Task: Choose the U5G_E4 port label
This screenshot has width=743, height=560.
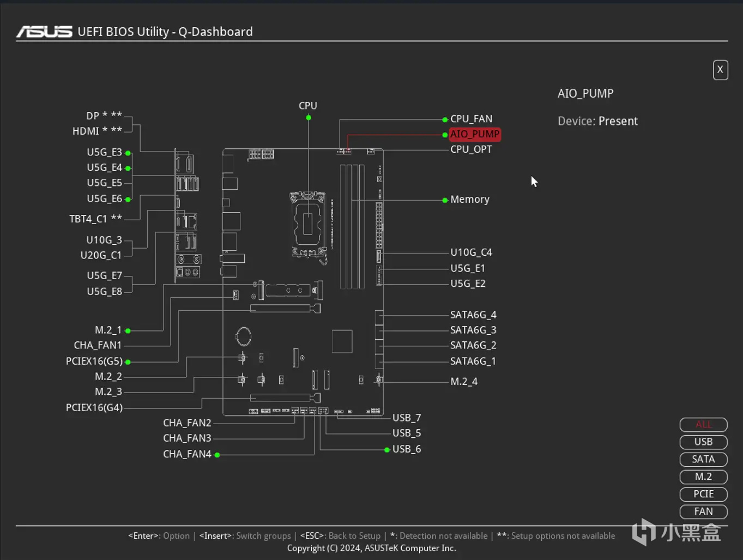Action: coord(104,167)
